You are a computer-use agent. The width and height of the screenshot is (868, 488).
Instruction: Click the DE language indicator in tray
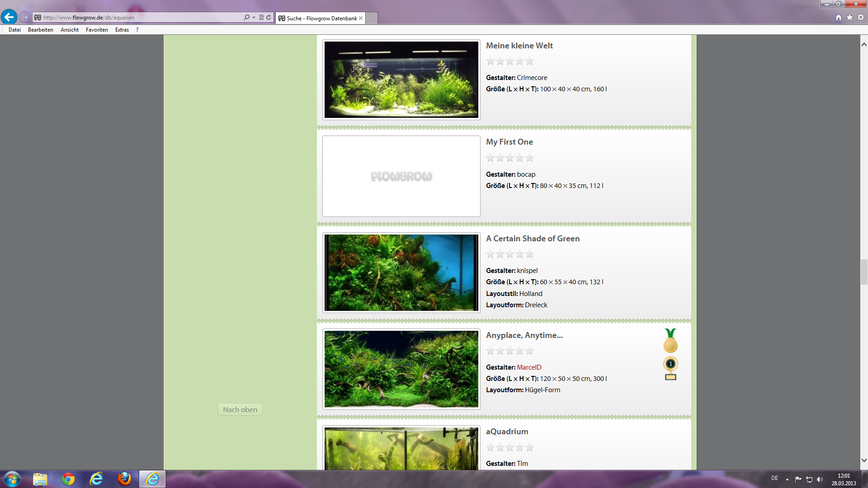coord(775,478)
